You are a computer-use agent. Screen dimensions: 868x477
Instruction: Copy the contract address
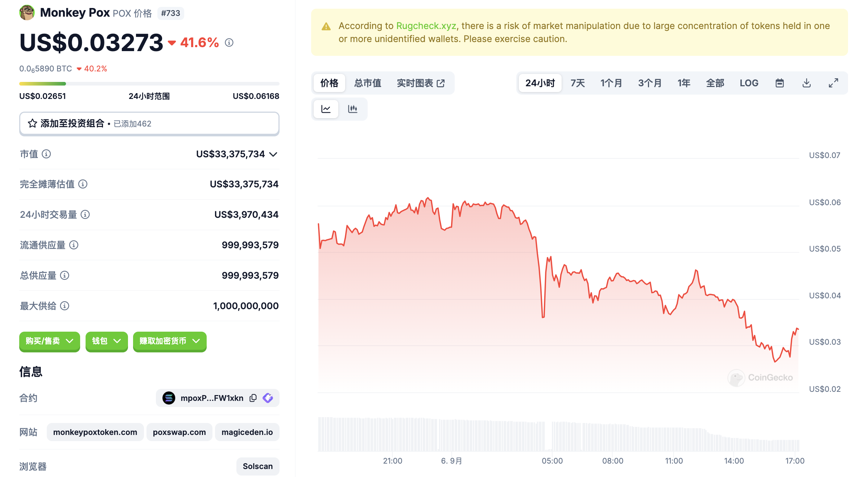253,398
